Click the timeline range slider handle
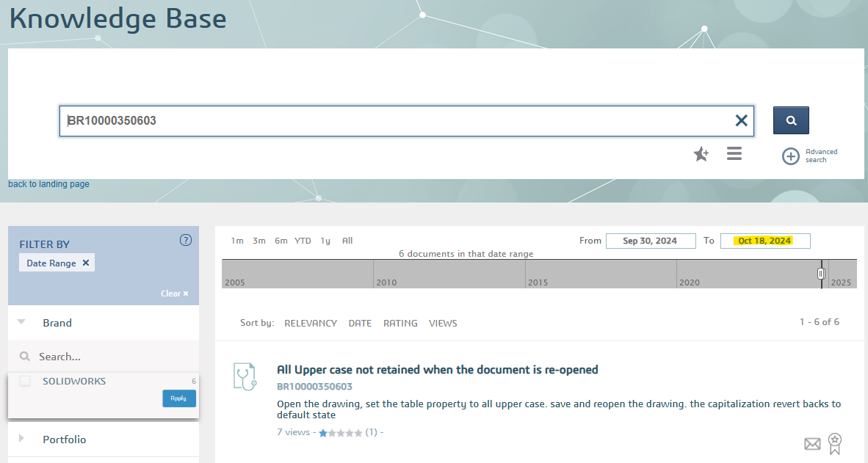Image resolution: width=868 pixels, height=463 pixels. [x=821, y=274]
